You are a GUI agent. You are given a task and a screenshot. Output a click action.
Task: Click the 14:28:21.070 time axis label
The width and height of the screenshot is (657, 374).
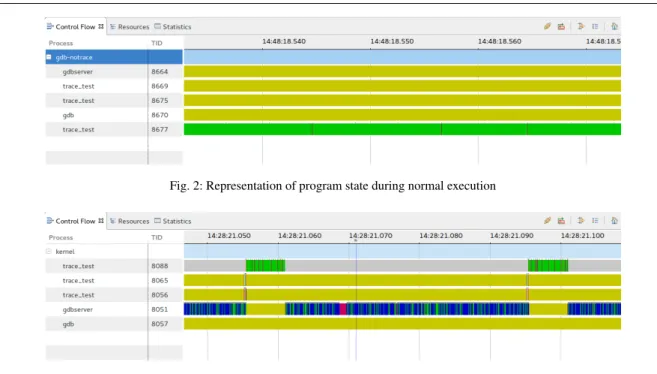click(x=370, y=236)
